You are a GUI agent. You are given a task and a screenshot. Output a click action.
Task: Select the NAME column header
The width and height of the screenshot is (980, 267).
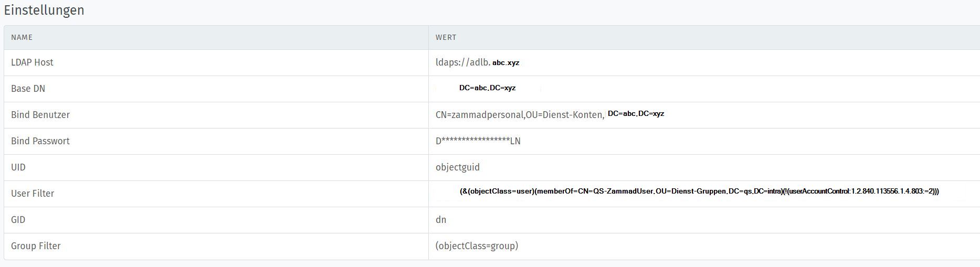pos(22,38)
